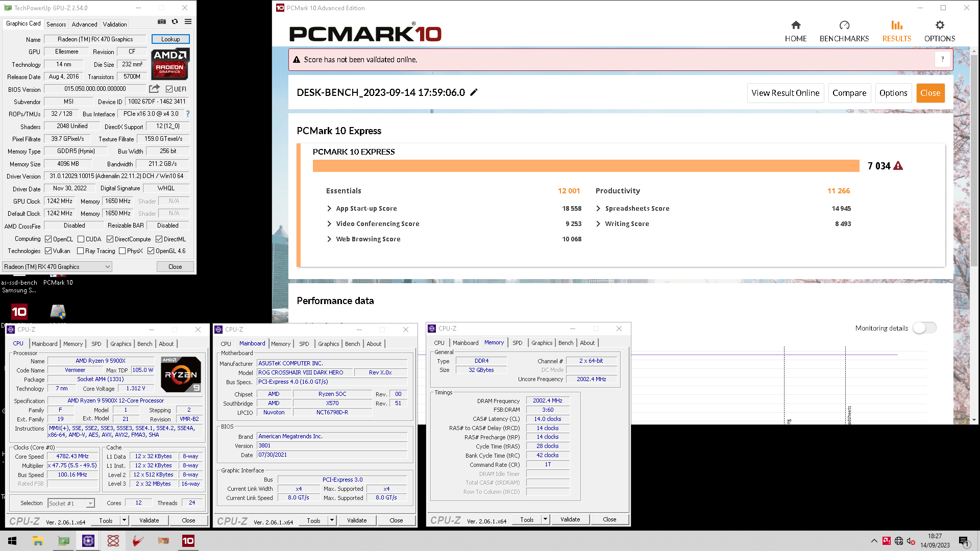Open the red bird taskbar app
Image resolution: width=980 pixels, height=551 pixels.
pos(138,541)
